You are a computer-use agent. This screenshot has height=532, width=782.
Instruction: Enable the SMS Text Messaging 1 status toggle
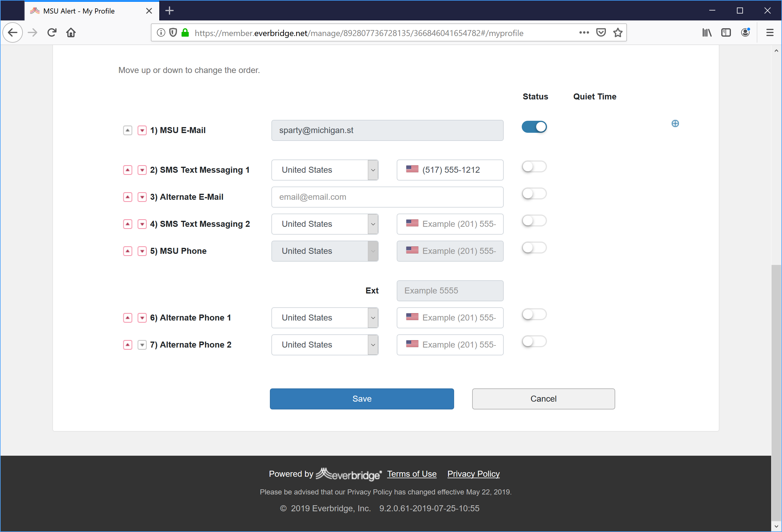pos(533,167)
